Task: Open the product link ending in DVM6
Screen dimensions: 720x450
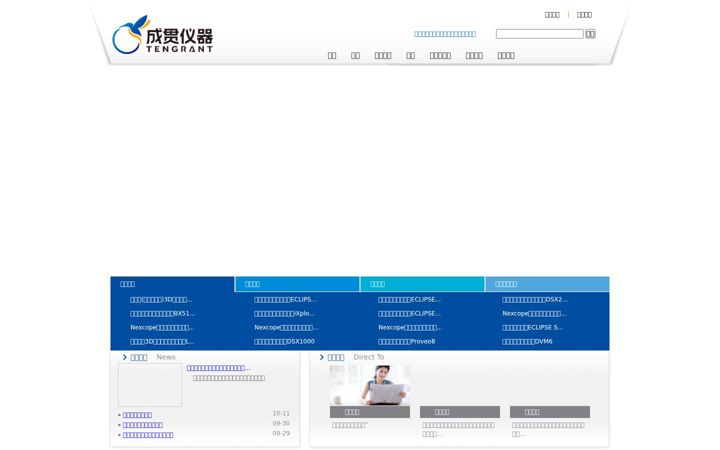Action: coord(527,342)
